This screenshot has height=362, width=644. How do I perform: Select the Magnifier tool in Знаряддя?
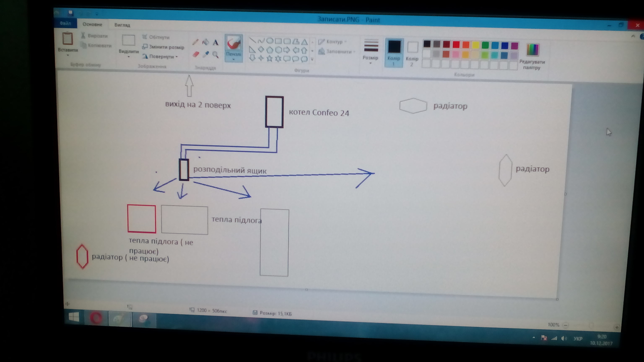[216, 54]
